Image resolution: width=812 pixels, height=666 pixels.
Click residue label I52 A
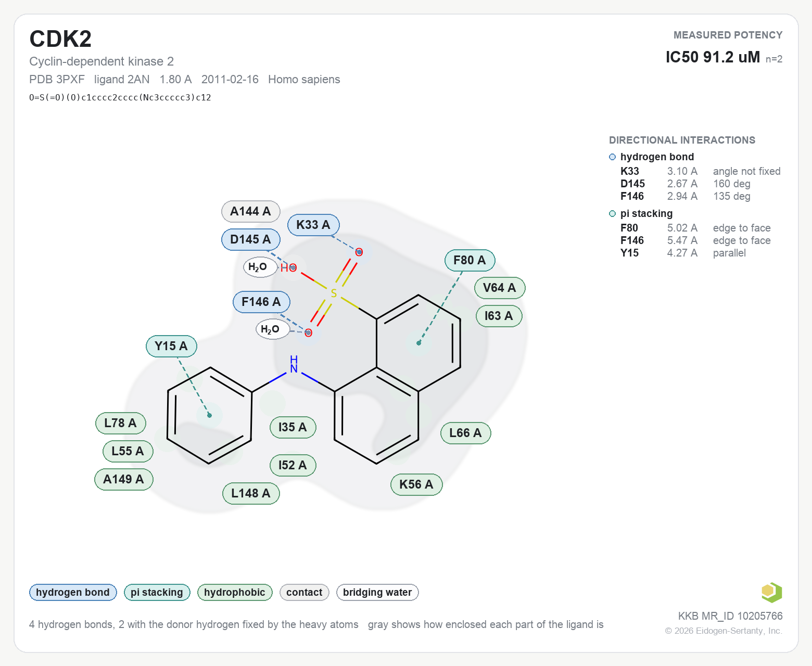point(293,465)
